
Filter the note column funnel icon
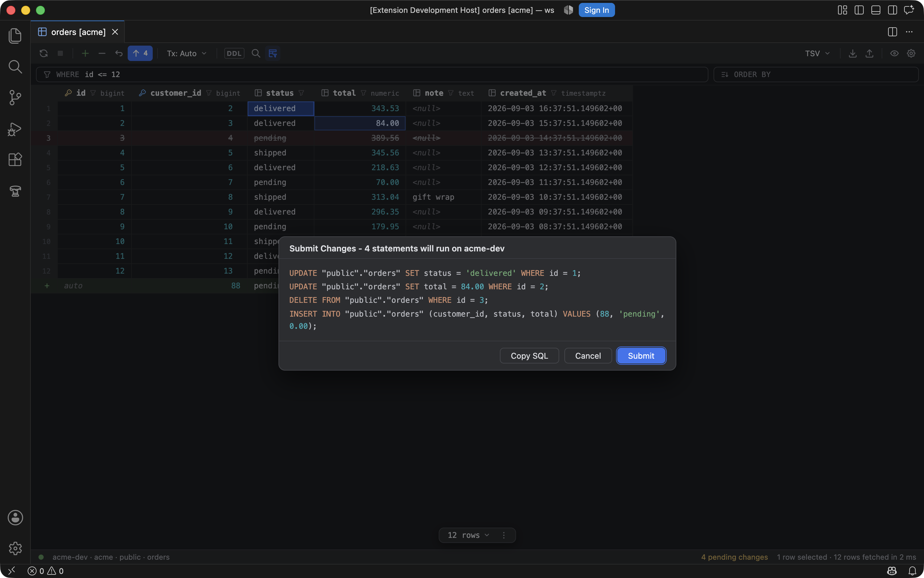point(450,93)
